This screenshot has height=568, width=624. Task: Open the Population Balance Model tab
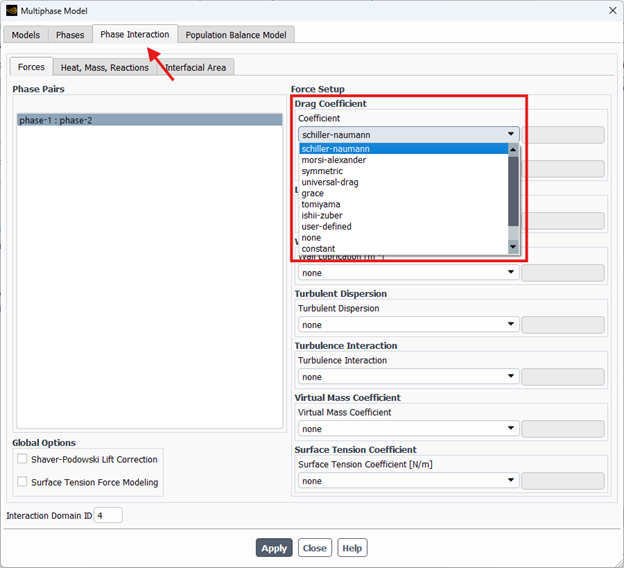(235, 35)
